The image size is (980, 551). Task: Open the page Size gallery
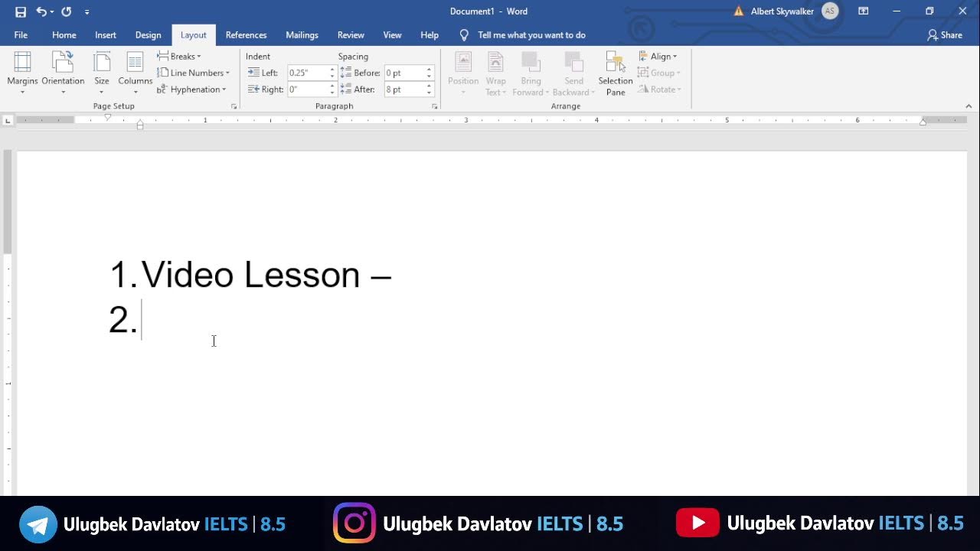(x=102, y=73)
